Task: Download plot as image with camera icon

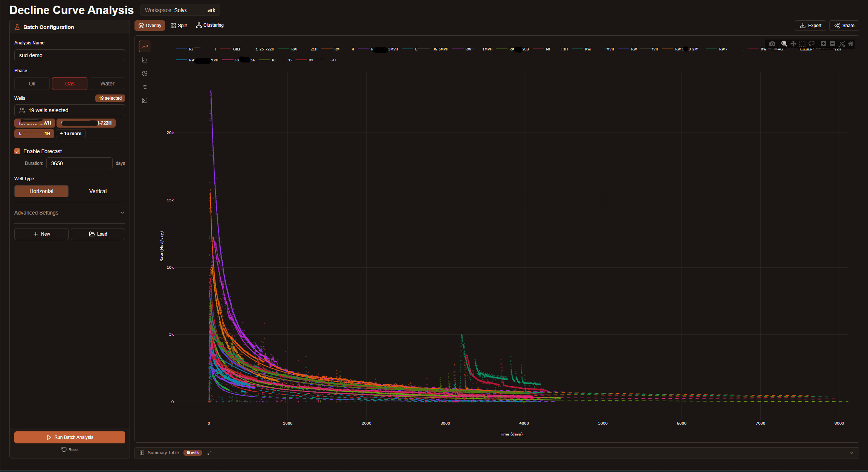Action: (772, 44)
